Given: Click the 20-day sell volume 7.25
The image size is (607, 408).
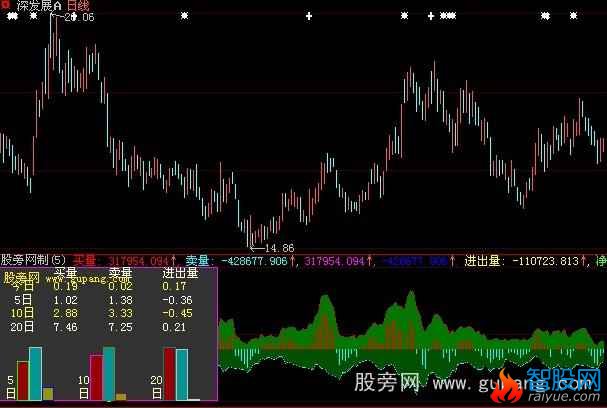Looking at the screenshot, I should pos(120,327).
